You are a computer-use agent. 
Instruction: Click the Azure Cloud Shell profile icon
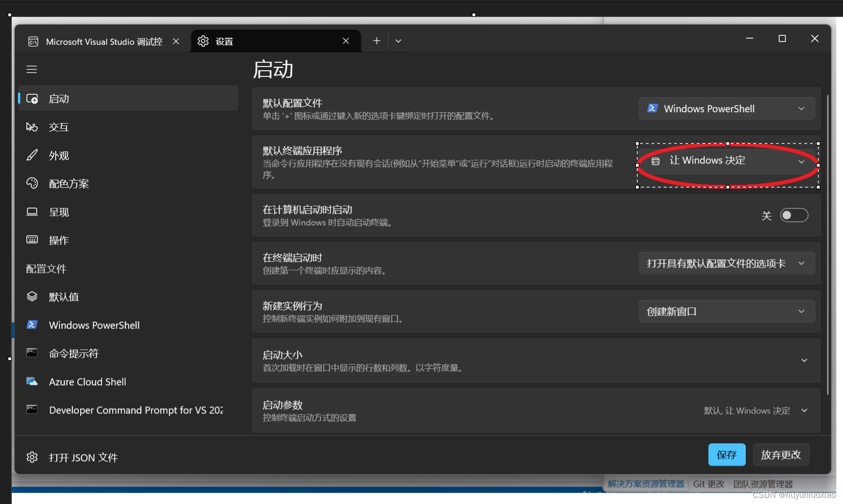coord(32,381)
